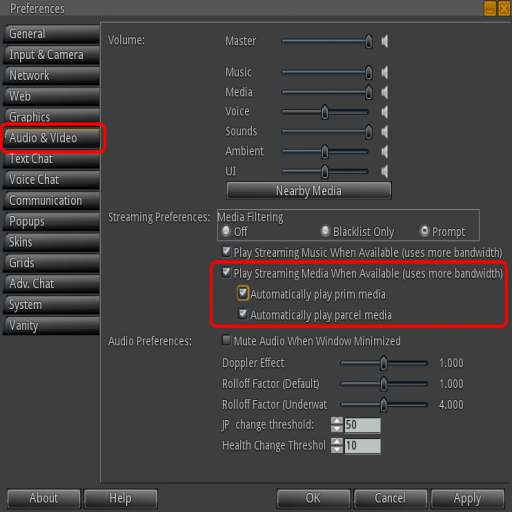Minimize the Preferences window
This screenshot has height=512, width=512.
coord(490,8)
